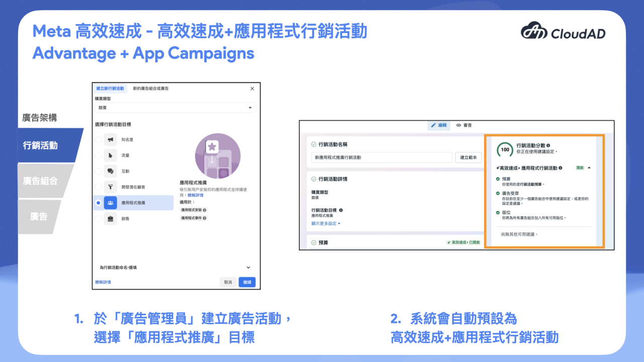Click the green checkmark next to 廣告受眾
The image size is (644, 362).
pos(498,193)
